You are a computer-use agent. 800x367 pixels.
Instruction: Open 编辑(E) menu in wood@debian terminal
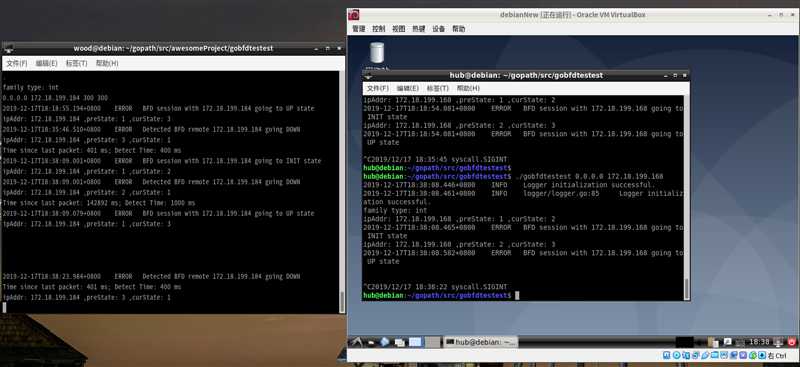[46, 63]
